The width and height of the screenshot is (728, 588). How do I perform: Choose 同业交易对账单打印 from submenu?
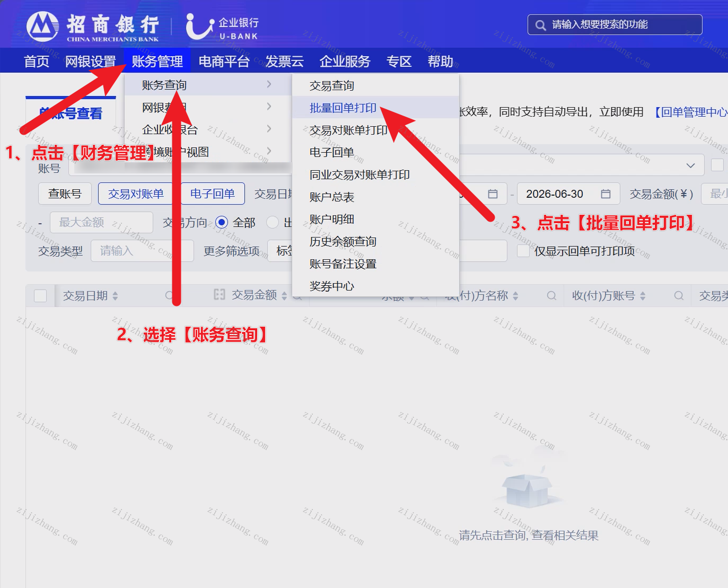[375, 174]
